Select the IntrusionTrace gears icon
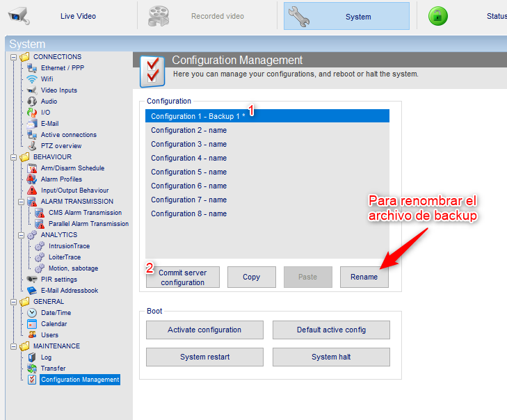 (40, 246)
